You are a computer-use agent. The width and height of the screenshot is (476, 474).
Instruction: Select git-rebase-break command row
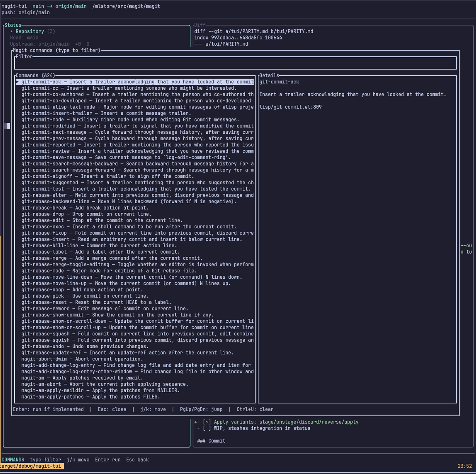point(135,208)
